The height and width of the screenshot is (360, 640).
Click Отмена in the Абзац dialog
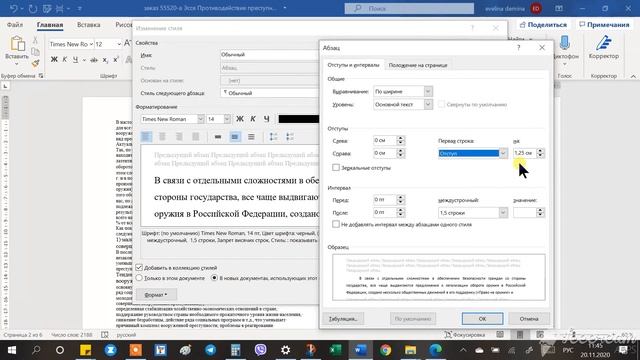(529, 319)
